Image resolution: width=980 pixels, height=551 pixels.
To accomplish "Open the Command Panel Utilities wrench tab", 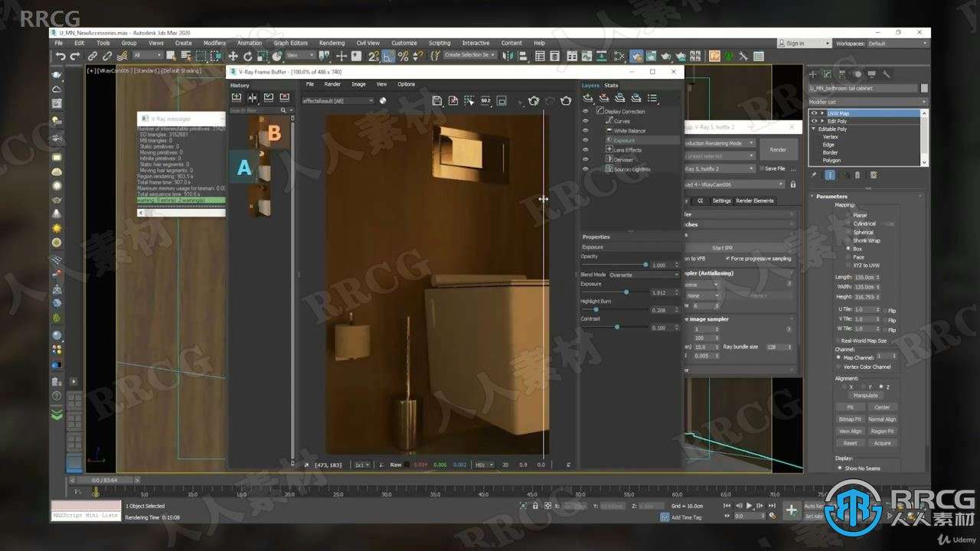I will (x=886, y=74).
